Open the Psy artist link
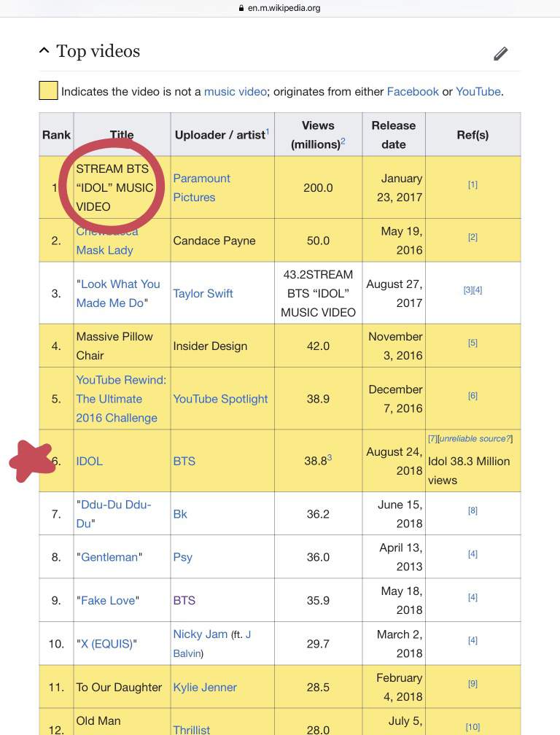Viewport: 560px width, 735px height. click(183, 557)
